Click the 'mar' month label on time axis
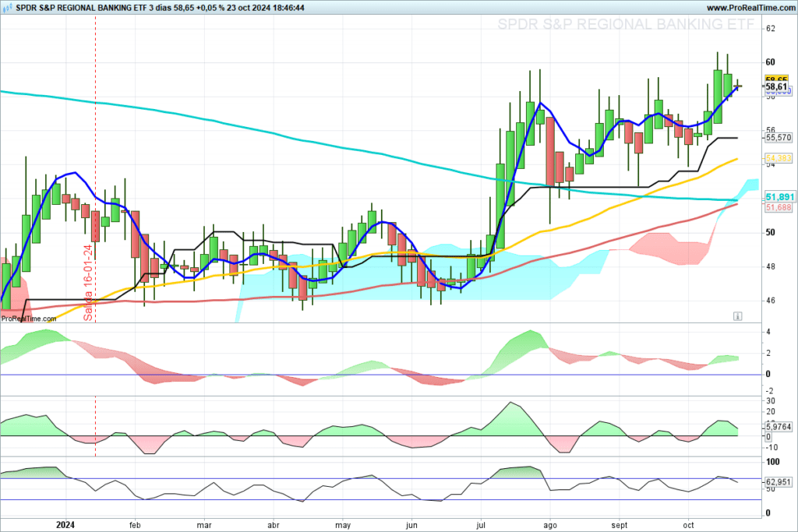Image resolution: width=798 pixels, height=532 pixels. click(204, 525)
